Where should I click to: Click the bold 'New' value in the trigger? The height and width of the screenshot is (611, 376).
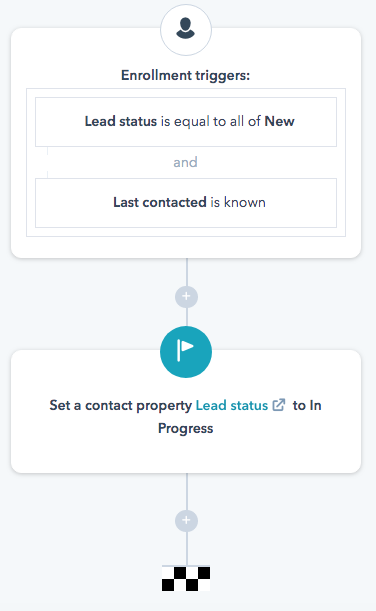click(279, 121)
